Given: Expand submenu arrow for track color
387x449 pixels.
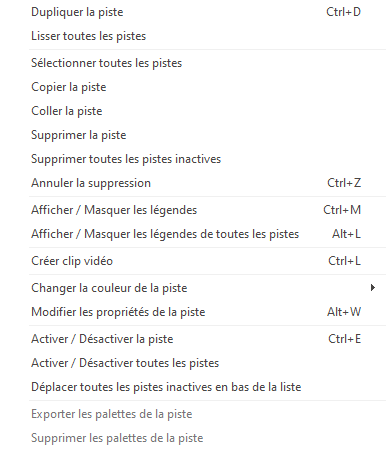Looking at the screenshot, I should pyautogui.click(x=373, y=288).
